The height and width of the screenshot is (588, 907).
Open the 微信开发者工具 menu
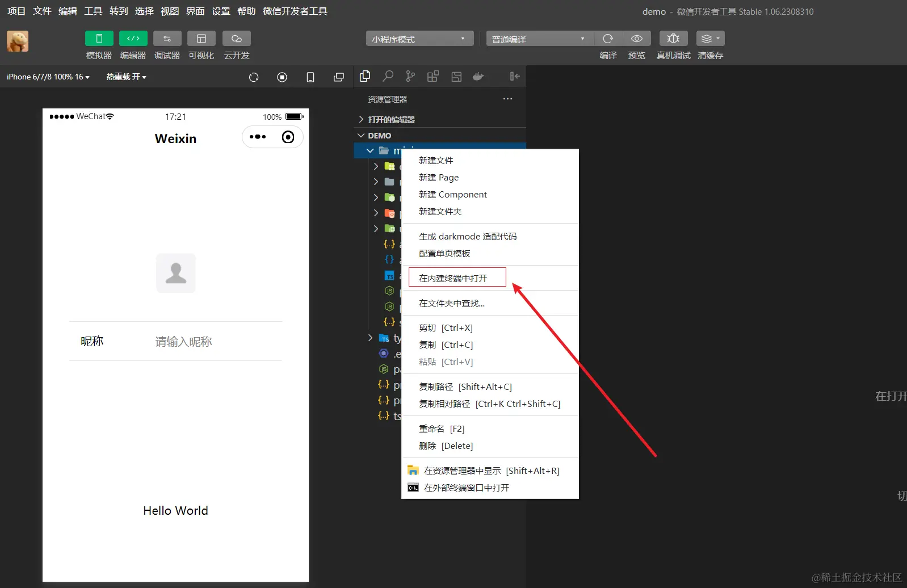[295, 11]
